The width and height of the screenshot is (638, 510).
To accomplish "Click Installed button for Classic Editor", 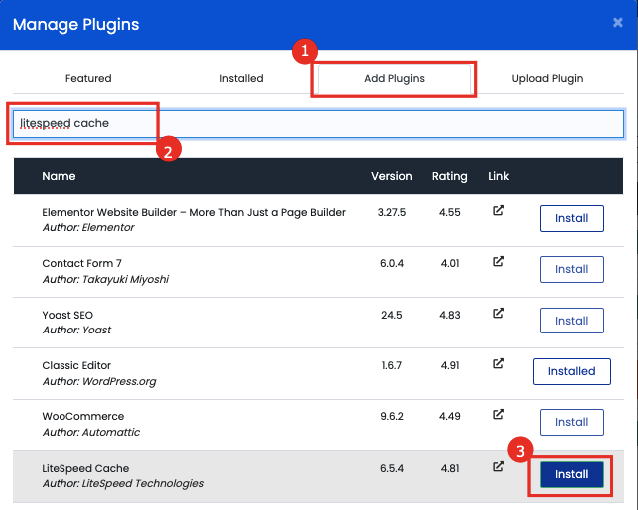I will (x=572, y=371).
